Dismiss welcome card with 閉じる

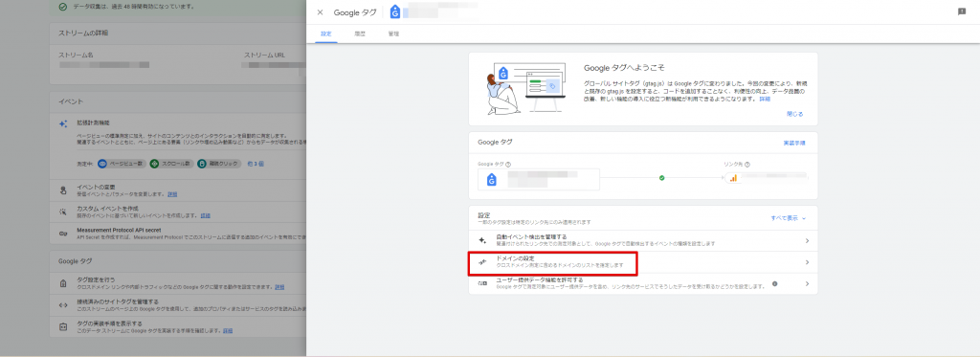point(795,115)
